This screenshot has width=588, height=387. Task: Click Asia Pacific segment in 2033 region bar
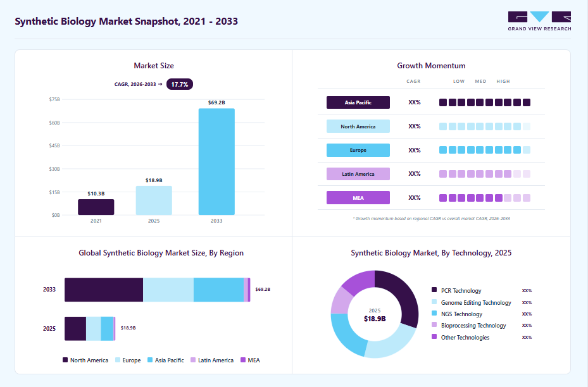pos(218,290)
